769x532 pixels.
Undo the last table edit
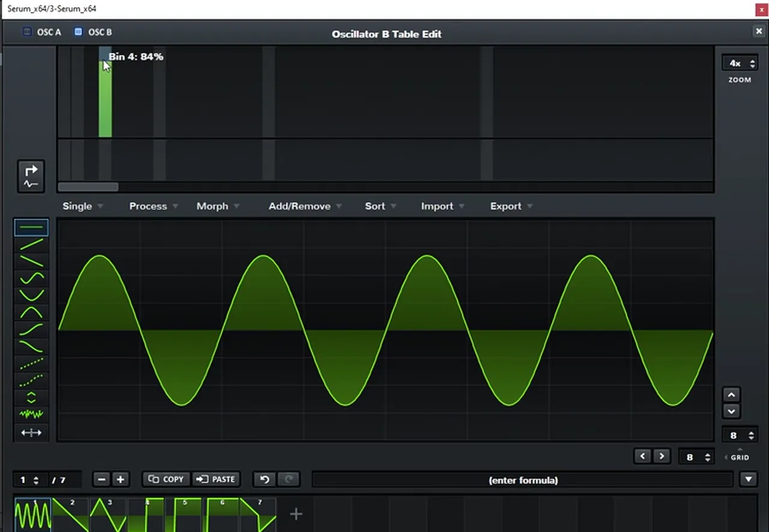[x=264, y=479]
